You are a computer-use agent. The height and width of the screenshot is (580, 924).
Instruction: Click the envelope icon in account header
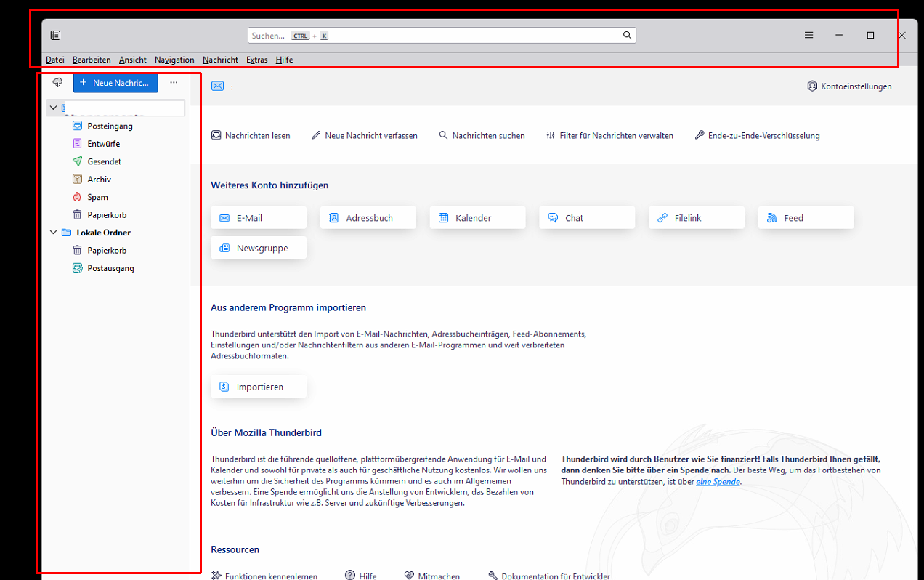coord(217,86)
